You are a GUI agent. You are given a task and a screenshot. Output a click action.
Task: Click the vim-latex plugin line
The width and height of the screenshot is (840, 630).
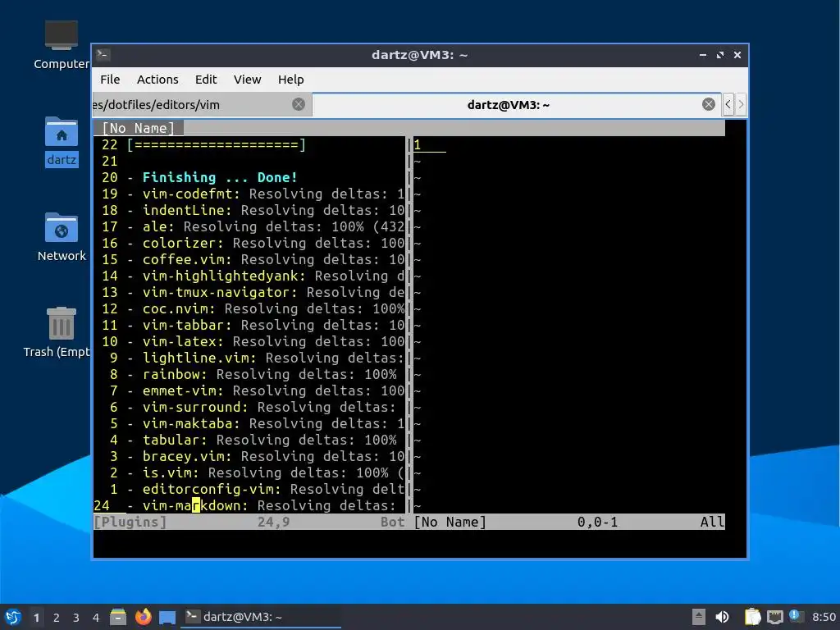pyautogui.click(x=249, y=342)
